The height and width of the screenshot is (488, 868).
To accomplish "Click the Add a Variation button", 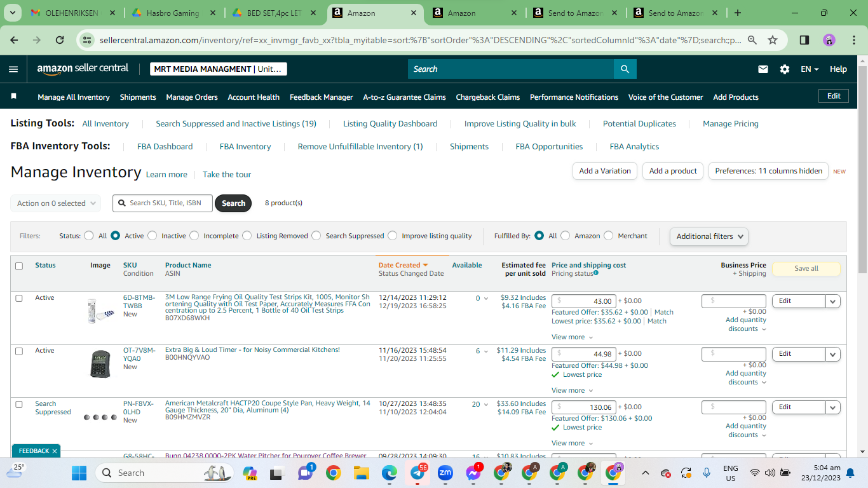I will 605,171.
